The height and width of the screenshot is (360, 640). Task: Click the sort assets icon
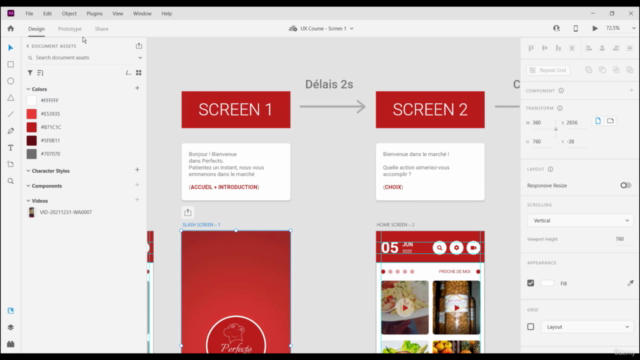(x=40, y=73)
